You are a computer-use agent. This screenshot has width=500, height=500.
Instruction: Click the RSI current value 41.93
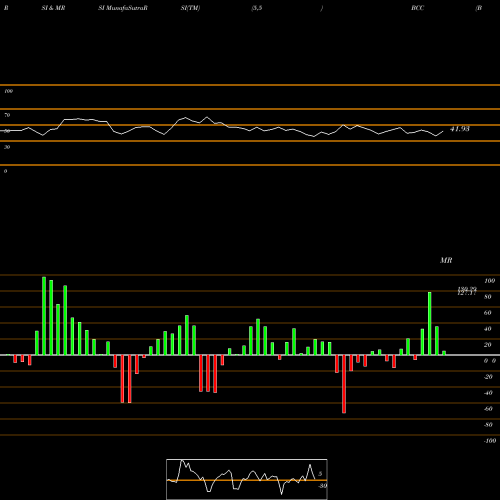(460, 129)
